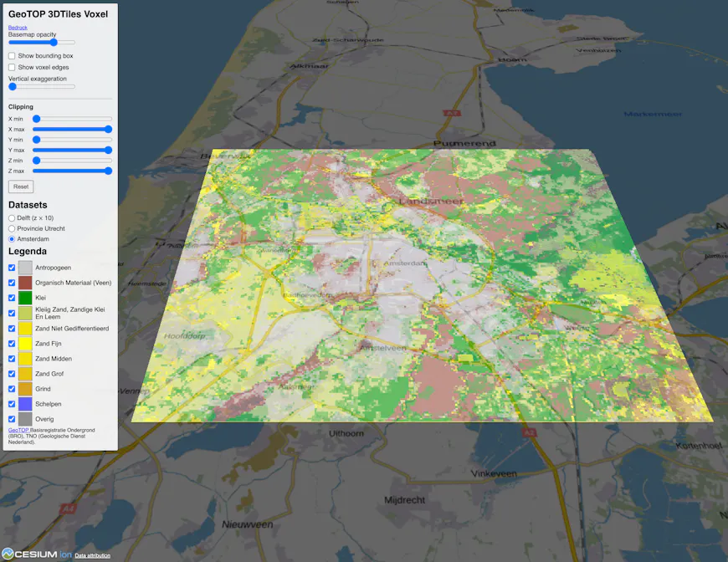Enable the Show bounding box option
Image resolution: width=728 pixels, height=562 pixels.
pos(10,56)
